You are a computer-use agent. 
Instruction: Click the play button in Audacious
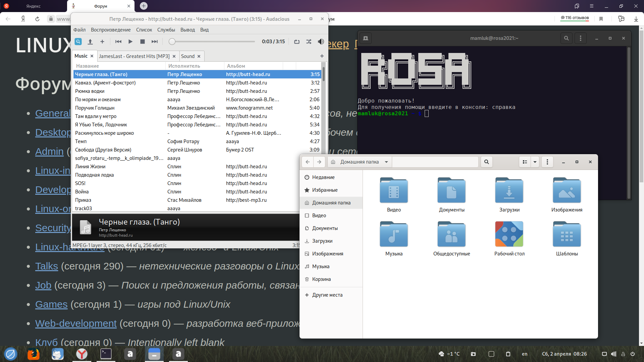tap(130, 42)
